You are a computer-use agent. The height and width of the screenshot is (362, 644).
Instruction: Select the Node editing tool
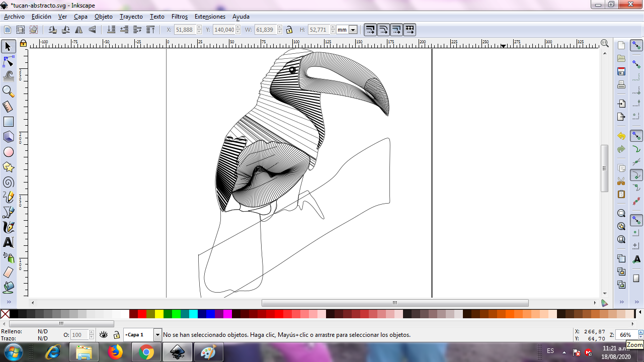pos(8,61)
